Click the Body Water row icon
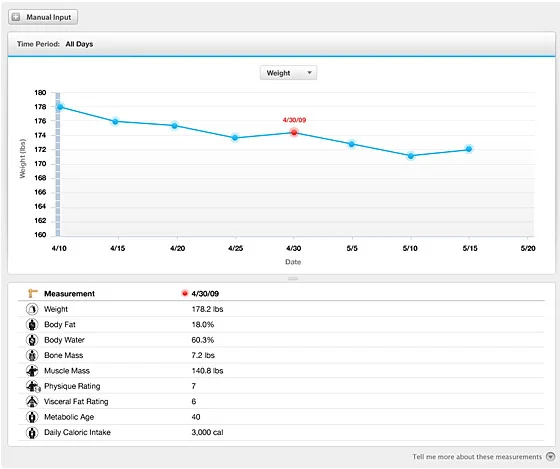560x469 pixels. pos(32,340)
